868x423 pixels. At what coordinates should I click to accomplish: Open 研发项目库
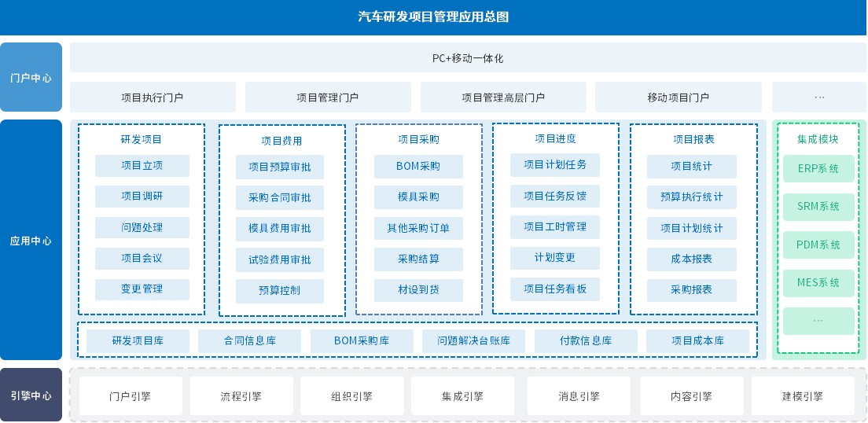point(138,341)
